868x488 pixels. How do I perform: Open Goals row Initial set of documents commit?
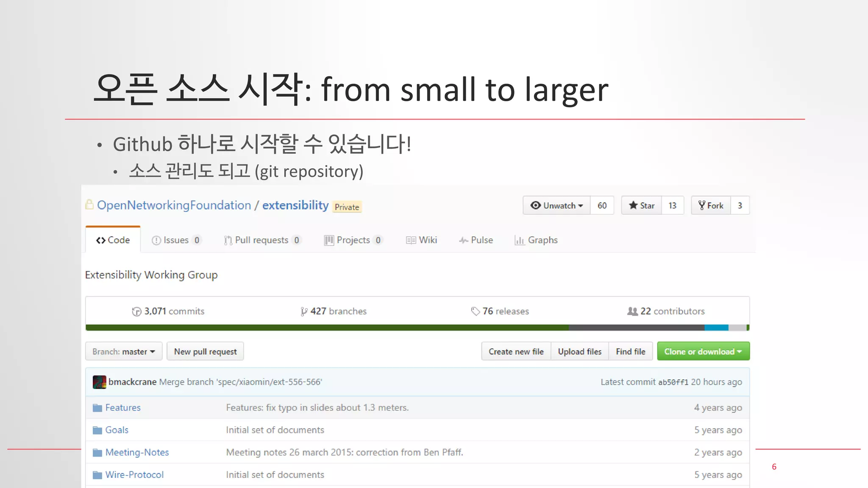(275, 430)
